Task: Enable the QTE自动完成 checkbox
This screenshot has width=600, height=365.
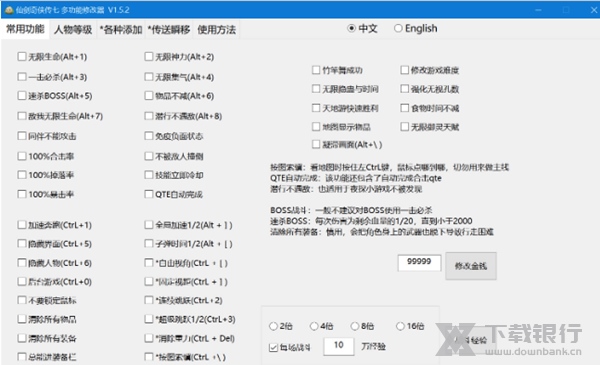Action: (x=149, y=194)
